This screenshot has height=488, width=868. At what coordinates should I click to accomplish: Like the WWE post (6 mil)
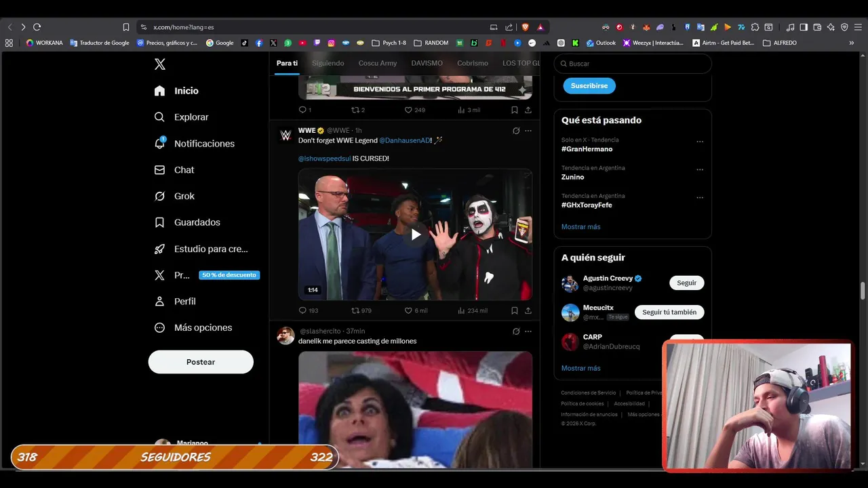pos(416,310)
